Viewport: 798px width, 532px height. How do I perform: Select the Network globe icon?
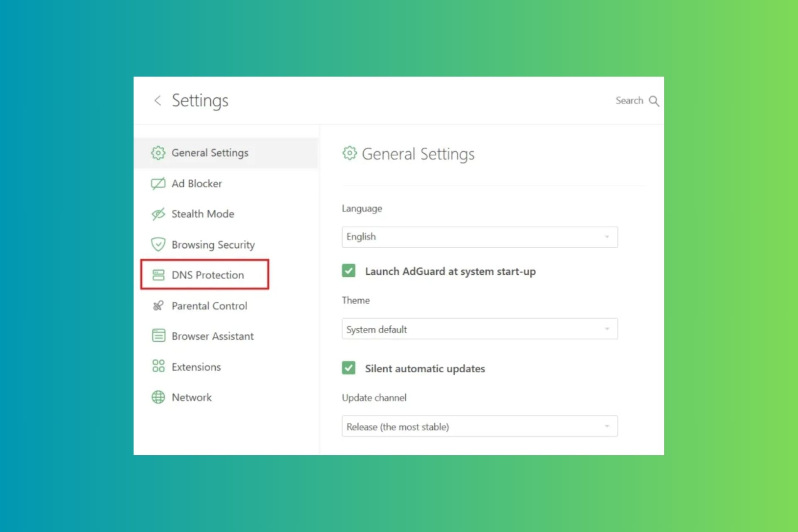[x=158, y=397]
